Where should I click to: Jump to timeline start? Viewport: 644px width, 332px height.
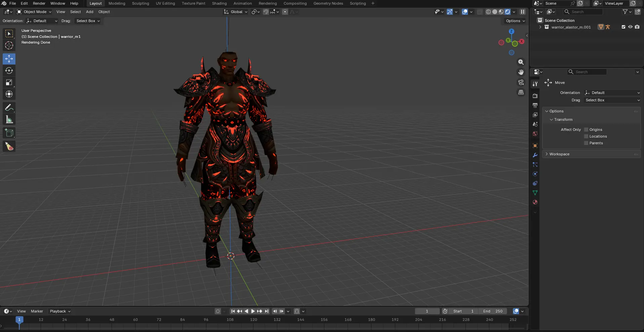click(x=233, y=311)
